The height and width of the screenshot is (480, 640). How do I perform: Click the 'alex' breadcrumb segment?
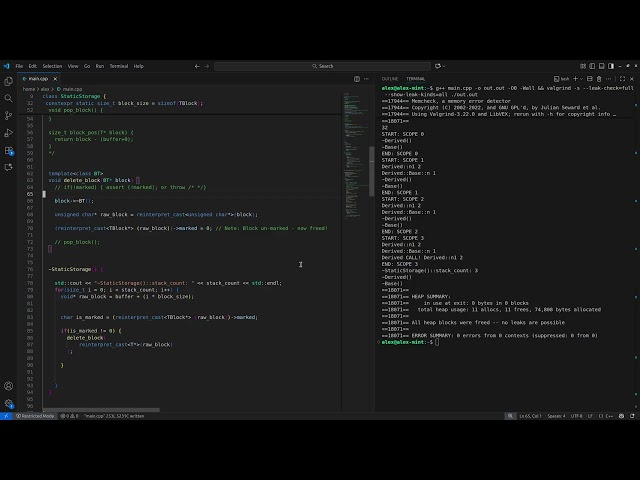[x=45, y=89]
